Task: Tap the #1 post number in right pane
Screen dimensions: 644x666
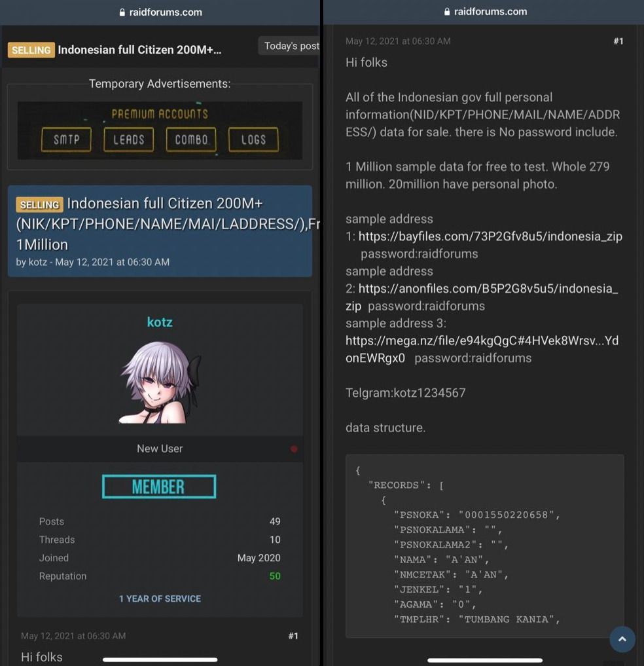Action: (618, 41)
